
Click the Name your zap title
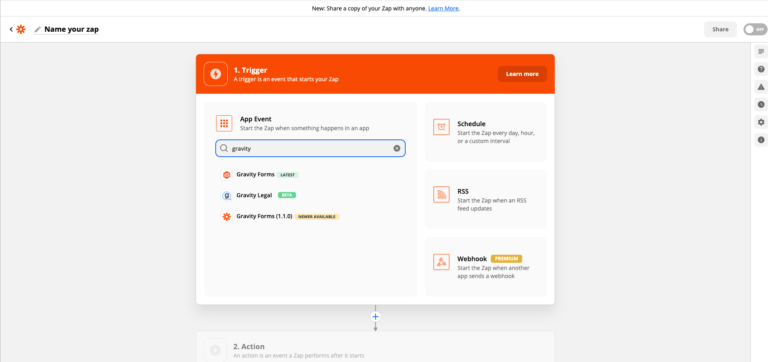(72, 29)
